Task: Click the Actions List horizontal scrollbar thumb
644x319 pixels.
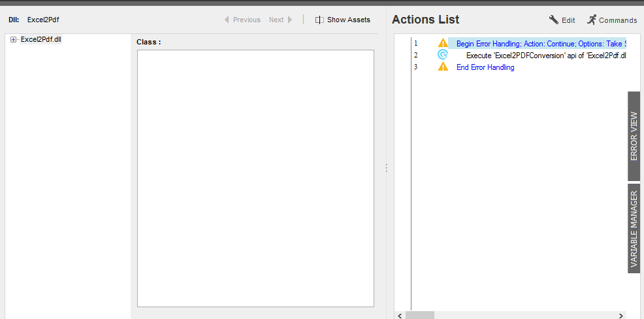Action: tap(419, 315)
